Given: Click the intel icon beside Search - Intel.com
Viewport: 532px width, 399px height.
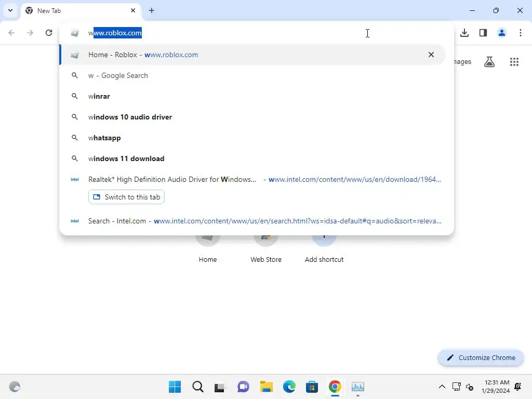Looking at the screenshot, I should point(75,221).
